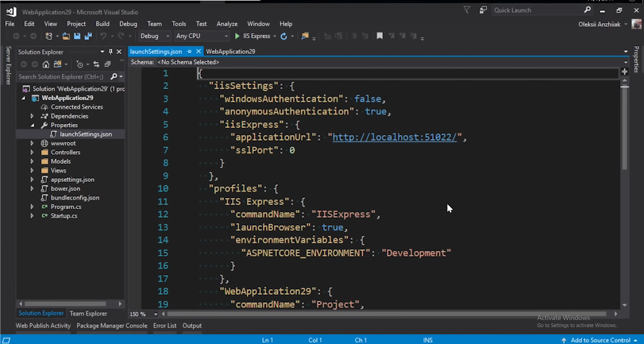Click the Switch Views icon in Solution Explorer
This screenshot has width=644, height=344.
coord(57,64)
